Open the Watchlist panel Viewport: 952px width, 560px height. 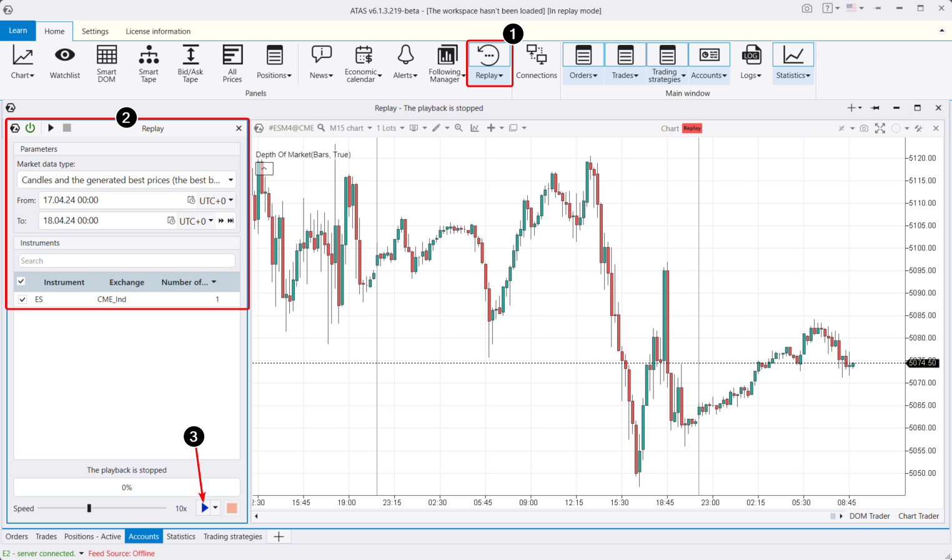coord(64,62)
